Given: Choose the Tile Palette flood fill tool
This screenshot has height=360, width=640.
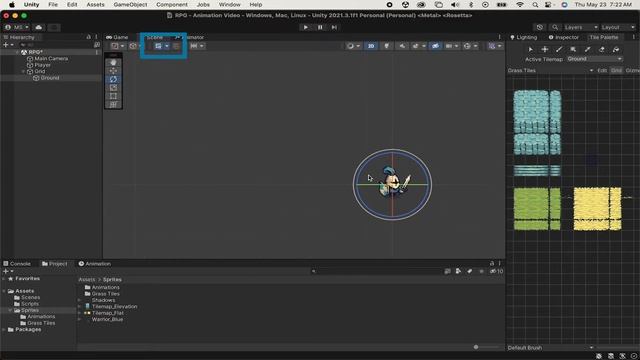Looking at the screenshot, I should tap(616, 49).
